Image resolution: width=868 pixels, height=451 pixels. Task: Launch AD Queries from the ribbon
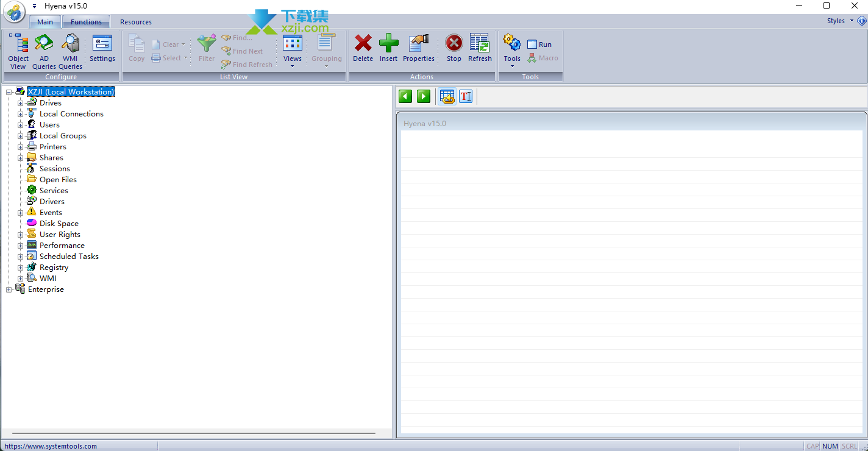click(44, 51)
